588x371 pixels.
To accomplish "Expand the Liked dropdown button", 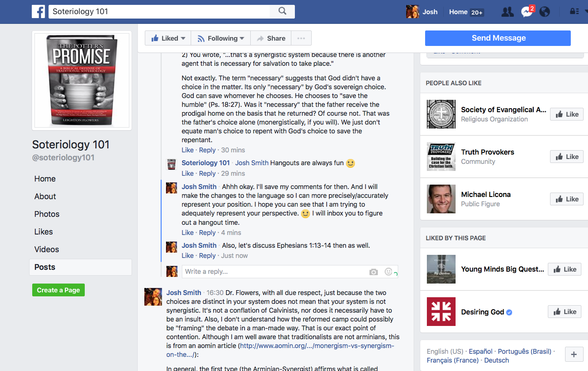I will (x=168, y=38).
